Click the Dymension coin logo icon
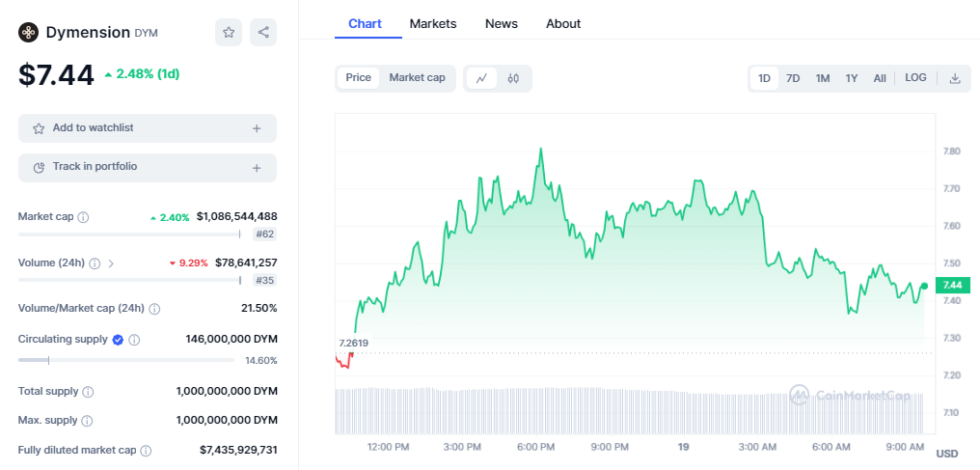The height and width of the screenshot is (470, 980). 28,33
